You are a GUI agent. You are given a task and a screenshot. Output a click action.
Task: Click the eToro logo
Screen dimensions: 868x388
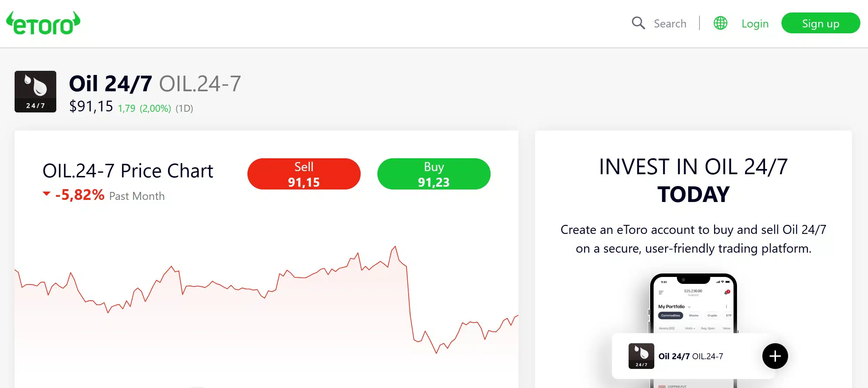[x=43, y=23]
